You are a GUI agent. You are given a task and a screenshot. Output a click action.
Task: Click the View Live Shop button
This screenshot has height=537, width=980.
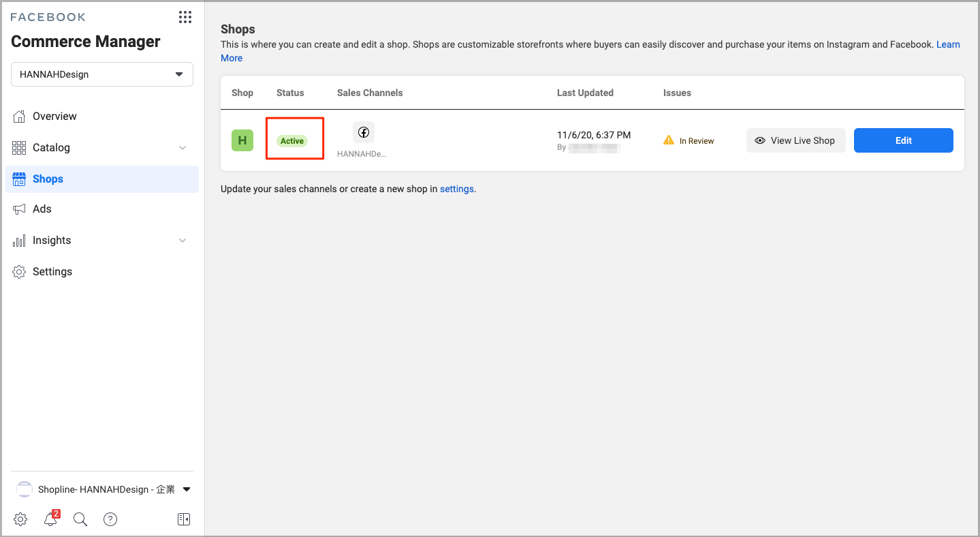pyautogui.click(x=796, y=140)
